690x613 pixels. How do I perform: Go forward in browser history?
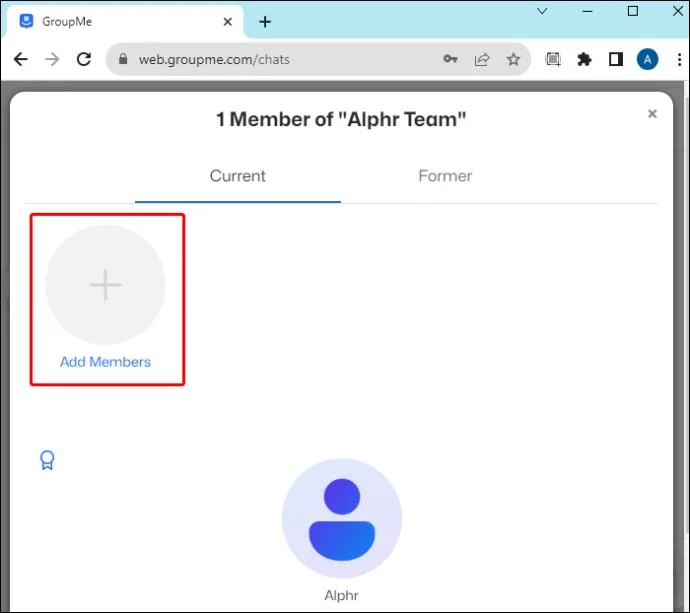[x=52, y=59]
